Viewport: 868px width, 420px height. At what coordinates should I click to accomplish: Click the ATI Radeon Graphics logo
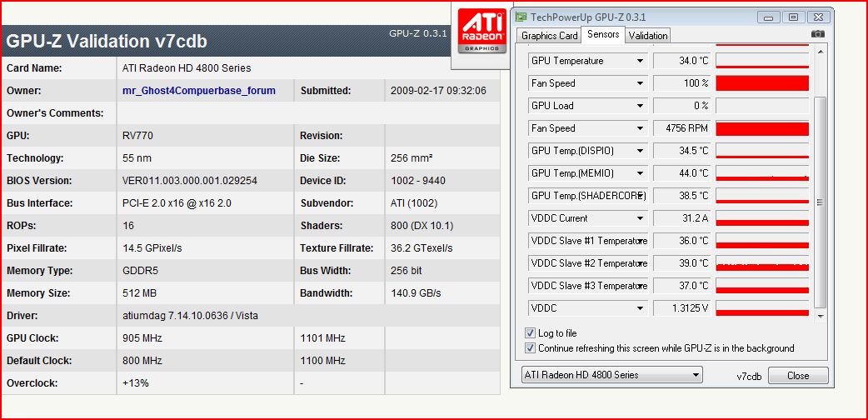click(x=484, y=32)
